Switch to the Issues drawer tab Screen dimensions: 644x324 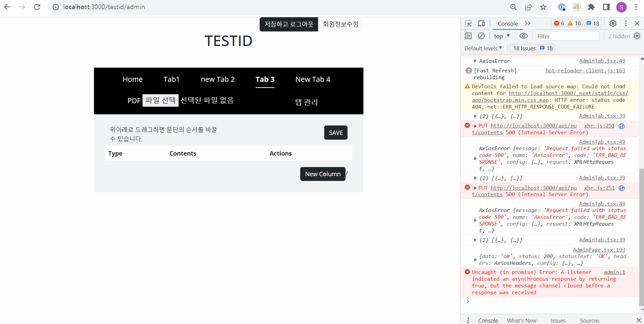(558, 320)
